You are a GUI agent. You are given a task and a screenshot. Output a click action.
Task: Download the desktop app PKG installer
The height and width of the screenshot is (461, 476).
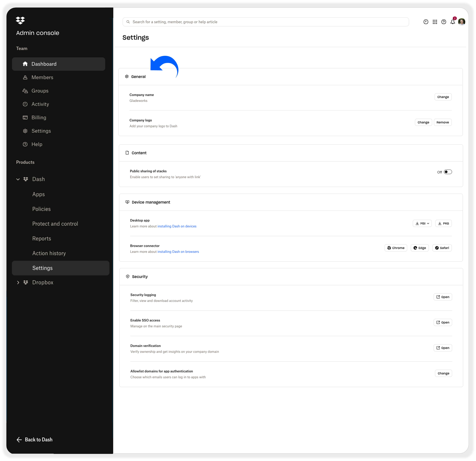coord(443,223)
